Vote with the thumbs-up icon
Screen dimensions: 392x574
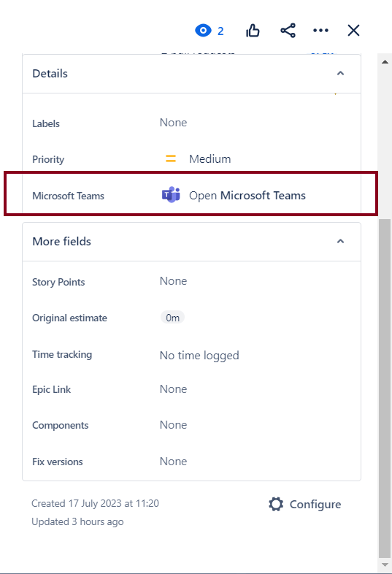(253, 31)
